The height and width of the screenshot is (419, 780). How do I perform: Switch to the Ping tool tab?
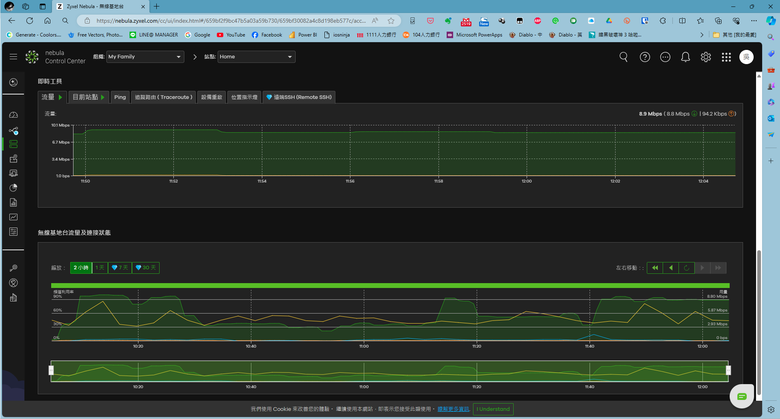[x=120, y=97]
